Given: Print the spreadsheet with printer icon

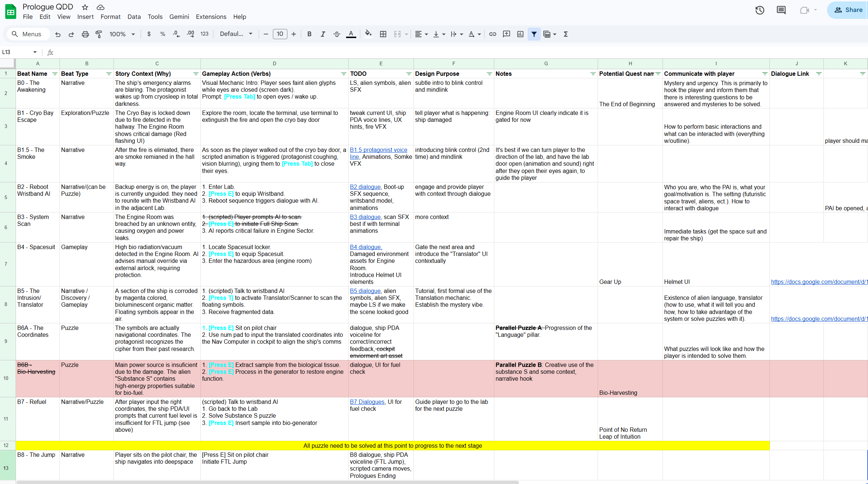Looking at the screenshot, I should (x=85, y=34).
